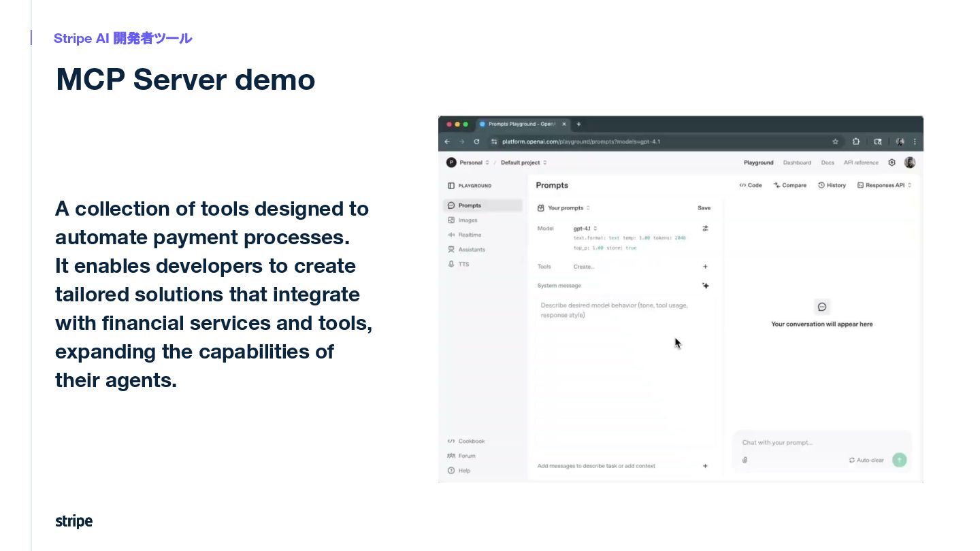Viewport: 980px width, 551px height.
Task: Reload the page in the browser
Action: [476, 141]
